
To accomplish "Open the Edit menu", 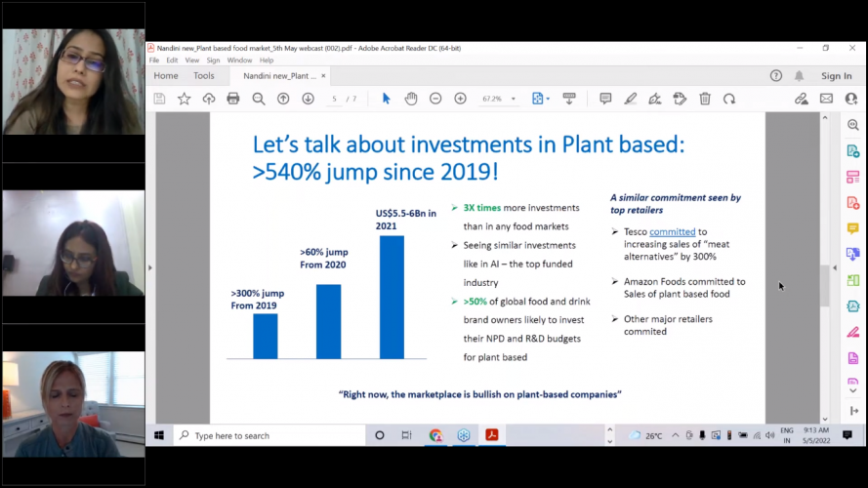I will [172, 61].
